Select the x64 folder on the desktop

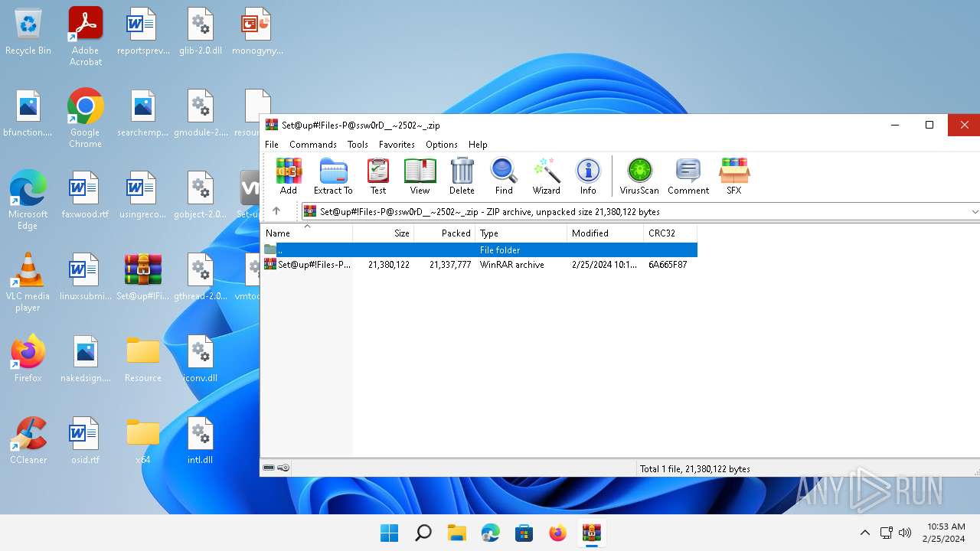coord(143,440)
